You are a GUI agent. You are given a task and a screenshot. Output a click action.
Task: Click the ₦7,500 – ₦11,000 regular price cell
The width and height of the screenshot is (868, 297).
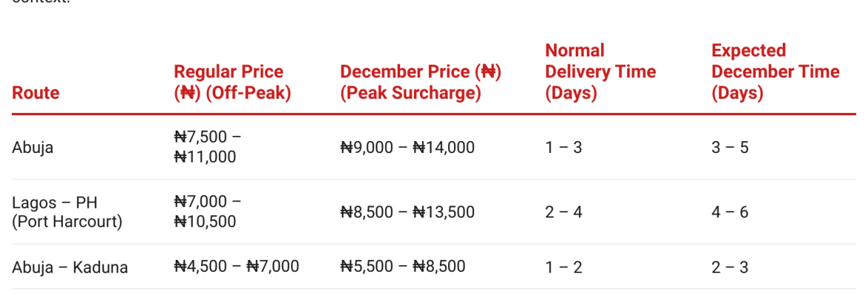point(207,147)
